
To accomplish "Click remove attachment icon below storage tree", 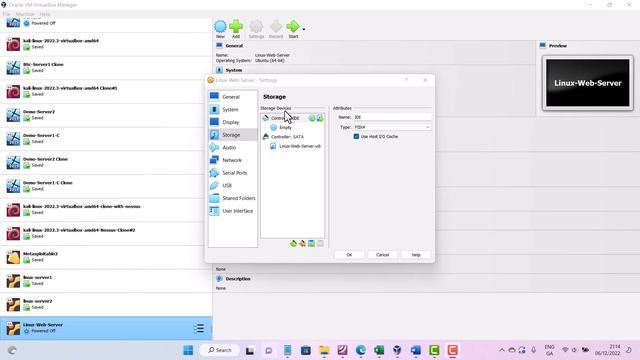I will (320, 244).
